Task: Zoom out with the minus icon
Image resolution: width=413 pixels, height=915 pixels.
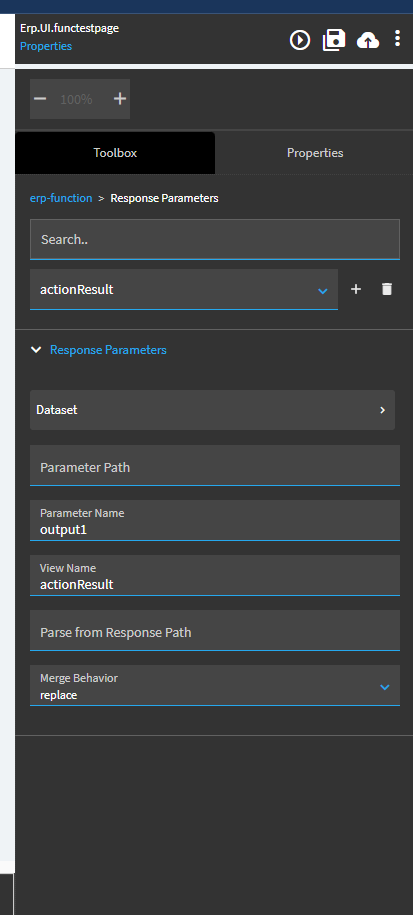Action: 40,99
